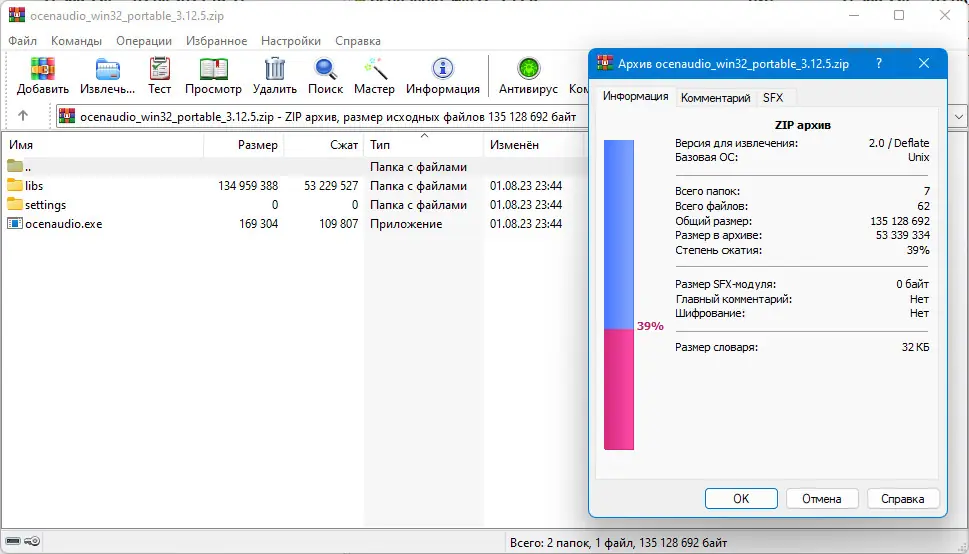Click the Размер в архиве value 53 339 334
The width and height of the screenshot is (969, 554).
903,235
